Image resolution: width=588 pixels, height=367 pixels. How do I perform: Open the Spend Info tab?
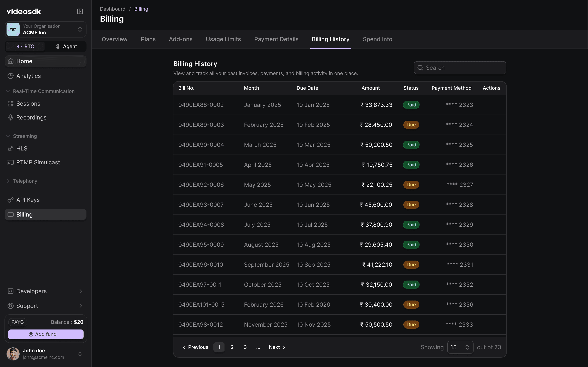[x=377, y=39]
